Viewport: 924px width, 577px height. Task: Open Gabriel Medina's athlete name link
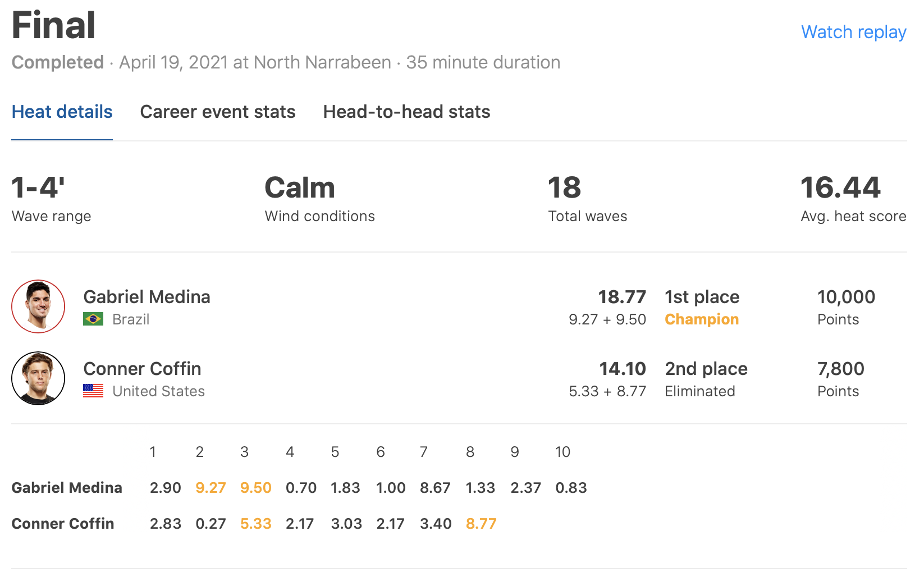tap(147, 297)
